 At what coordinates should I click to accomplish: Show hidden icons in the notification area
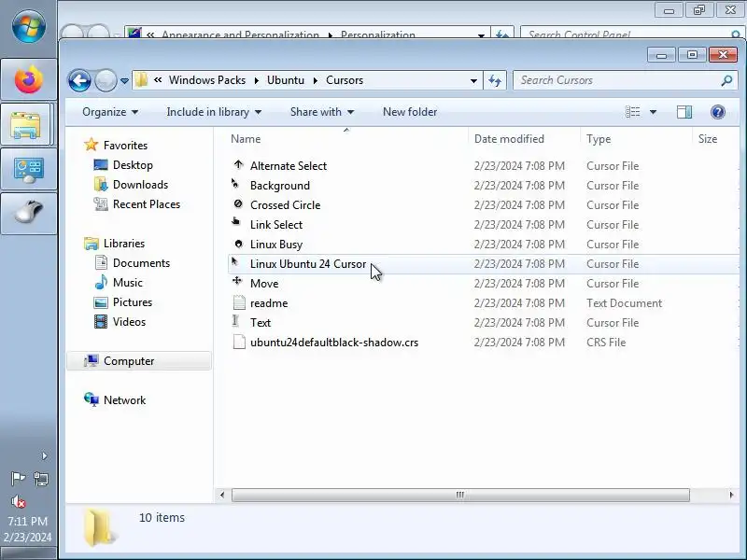click(44, 455)
